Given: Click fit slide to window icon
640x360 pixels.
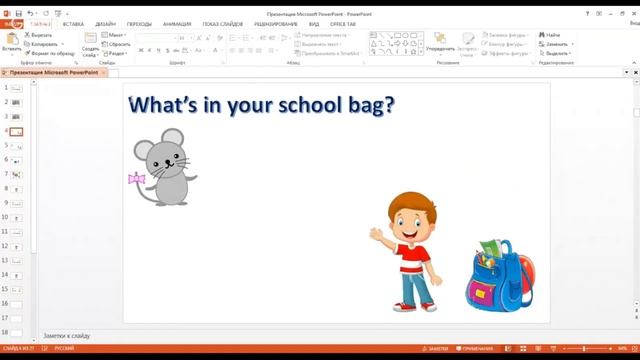Looking at the screenshot, I should (635, 349).
